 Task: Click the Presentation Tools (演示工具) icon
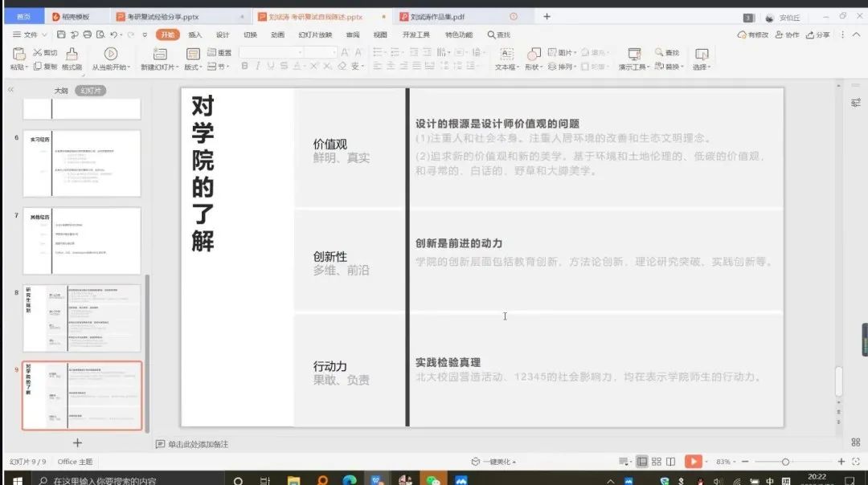point(634,54)
